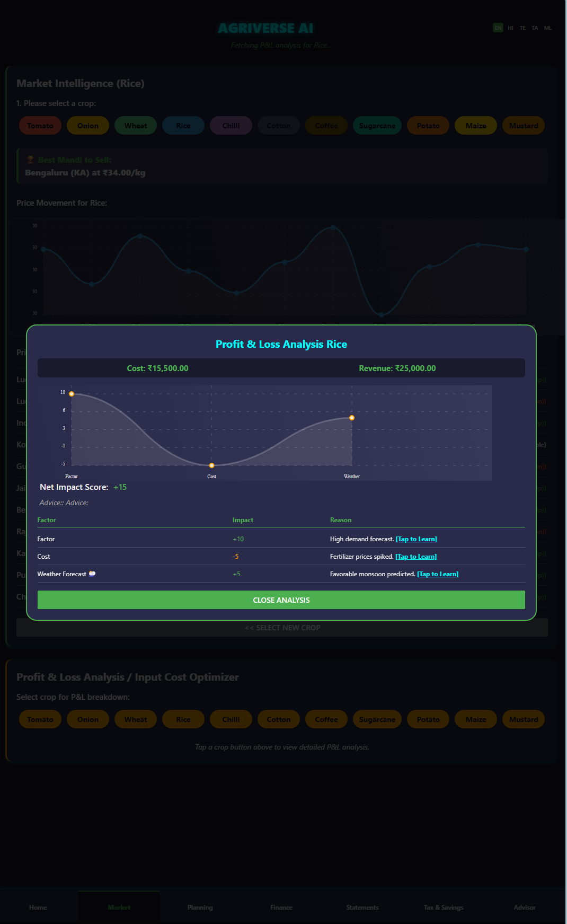
Task: Go to the Home tab
Action: click(38, 908)
